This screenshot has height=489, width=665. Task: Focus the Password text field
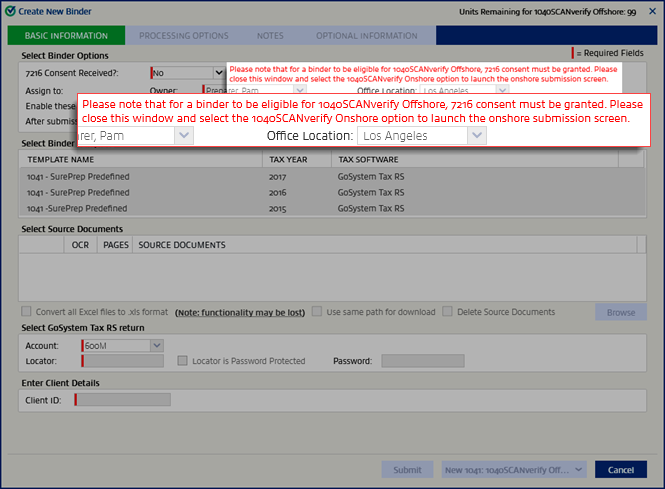tap(422, 361)
